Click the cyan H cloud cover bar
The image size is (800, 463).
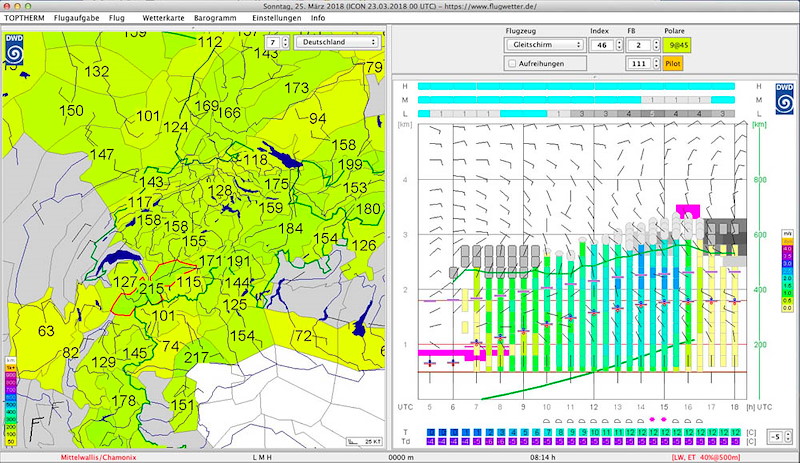pos(576,86)
